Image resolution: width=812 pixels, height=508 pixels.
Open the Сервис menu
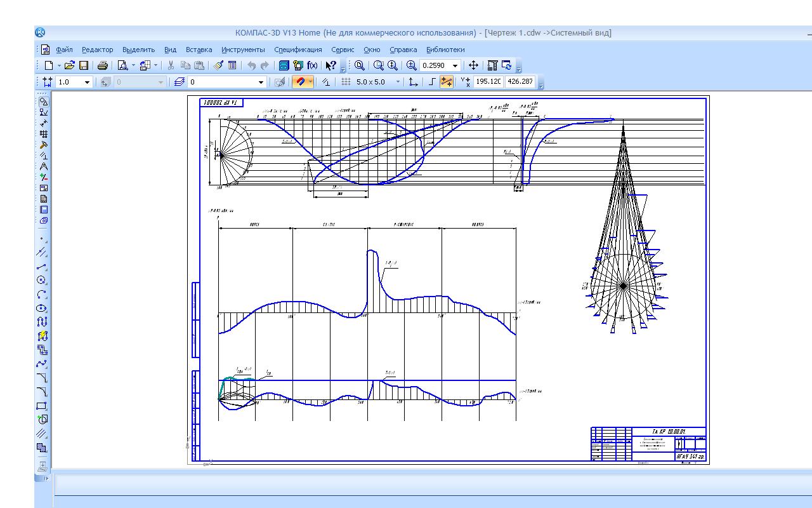[x=343, y=50]
